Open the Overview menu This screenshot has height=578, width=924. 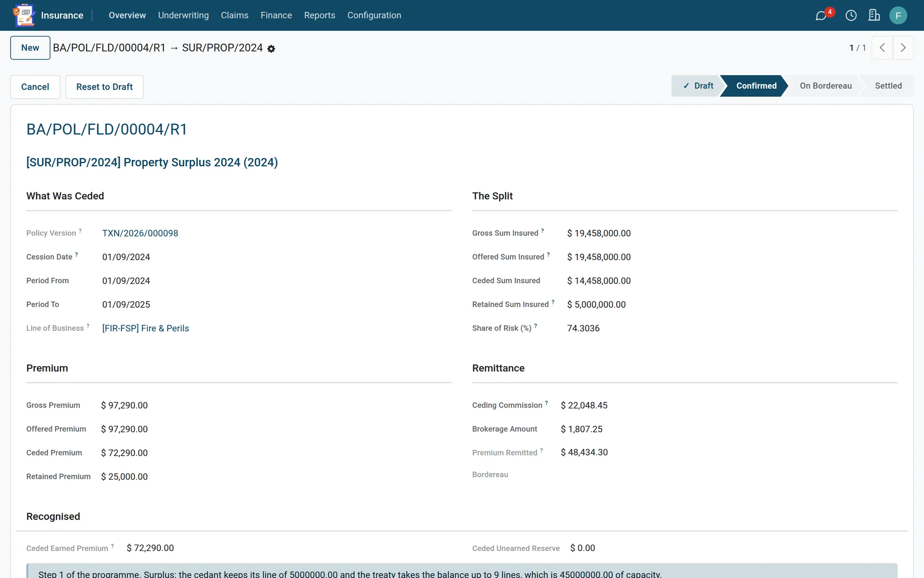click(x=127, y=15)
